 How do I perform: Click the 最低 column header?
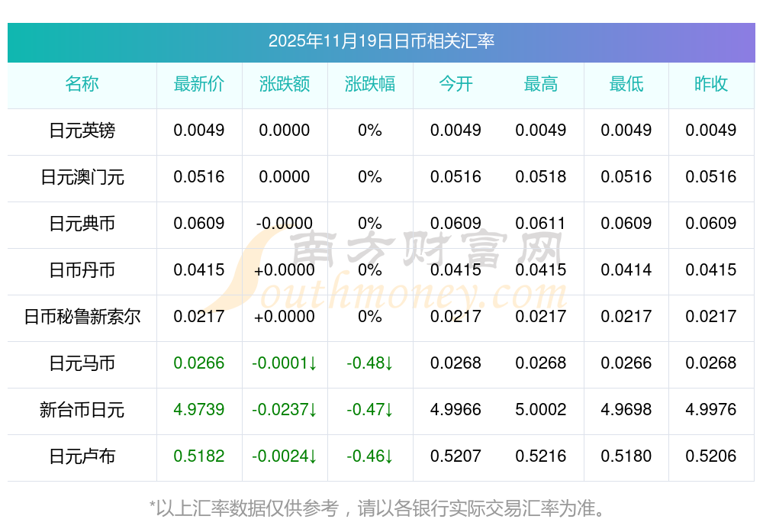coord(626,84)
